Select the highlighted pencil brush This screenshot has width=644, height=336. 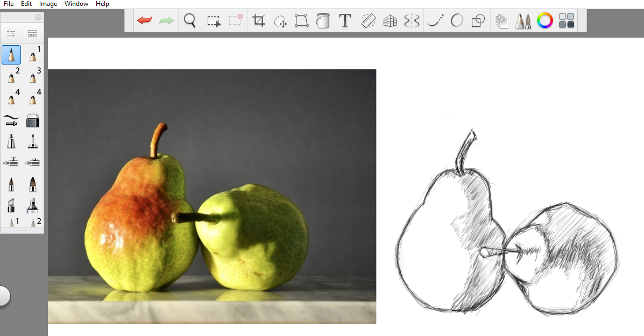pyautogui.click(x=11, y=54)
